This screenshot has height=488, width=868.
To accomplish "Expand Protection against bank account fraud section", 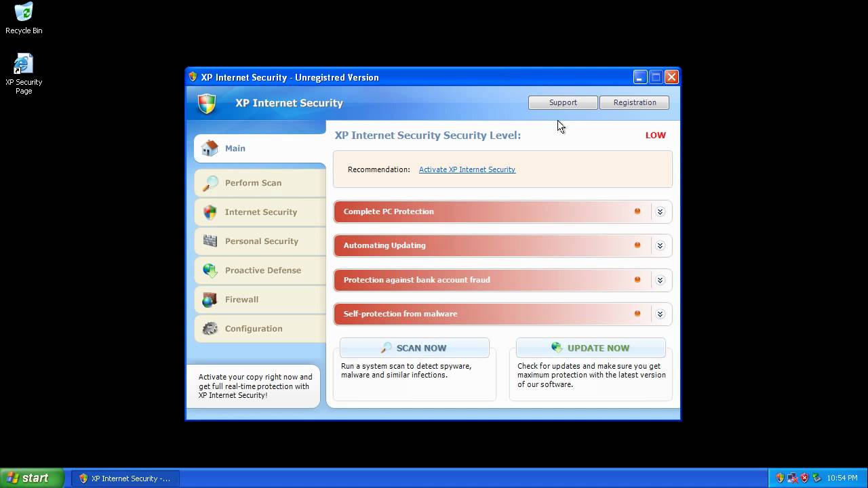I will (660, 280).
